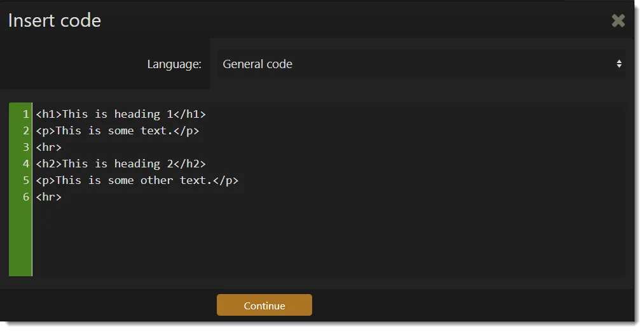The image size is (644, 331).
Task: Click the Continue button
Action: click(x=264, y=305)
